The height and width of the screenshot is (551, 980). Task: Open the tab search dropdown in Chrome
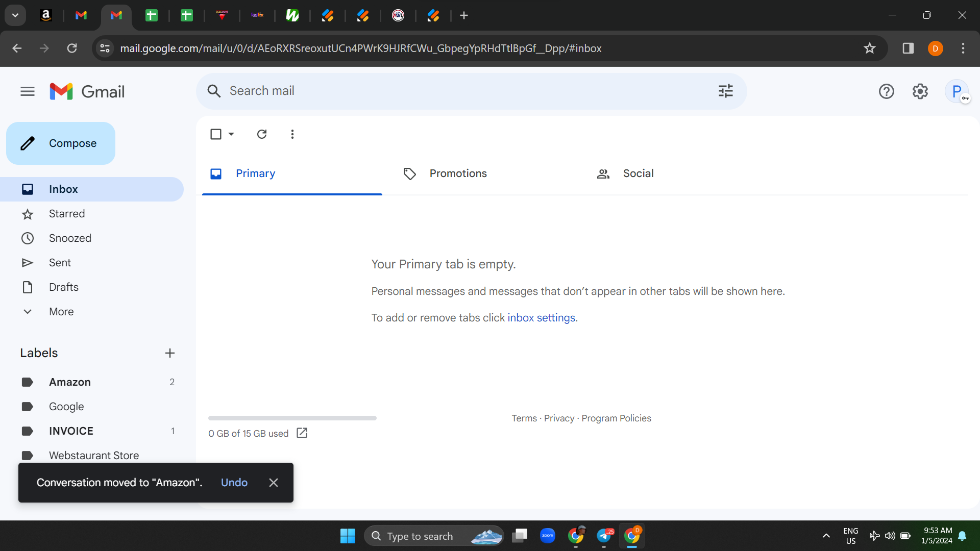tap(15, 16)
